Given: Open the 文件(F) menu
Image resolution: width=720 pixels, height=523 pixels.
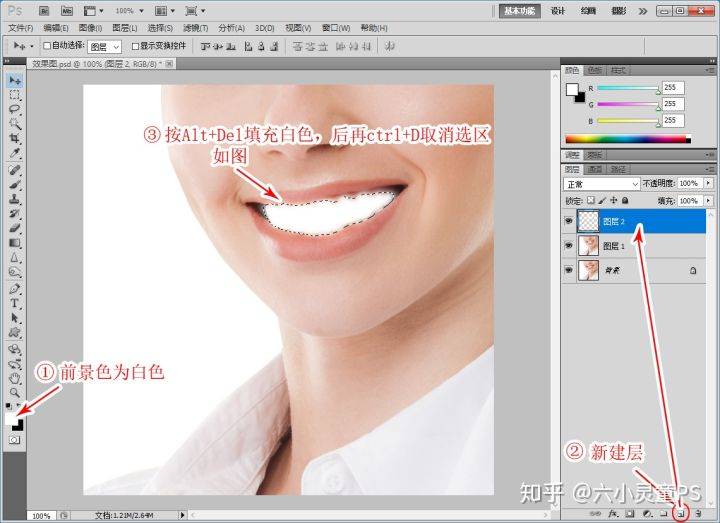Looking at the screenshot, I should pos(21,28).
